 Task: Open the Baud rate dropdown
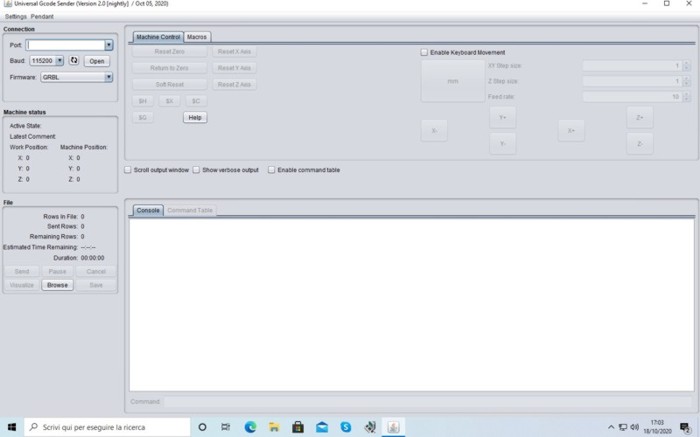point(60,61)
